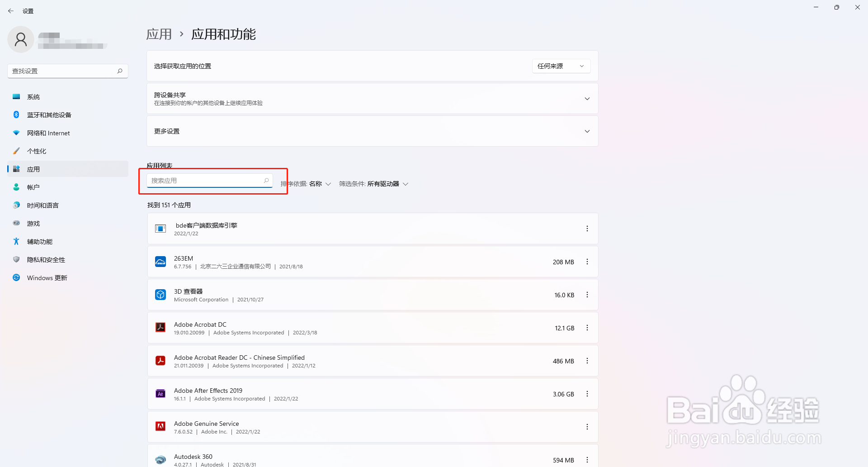868x467 pixels.
Task: Click the search icon in 搜索应用 box
Action: tap(266, 181)
